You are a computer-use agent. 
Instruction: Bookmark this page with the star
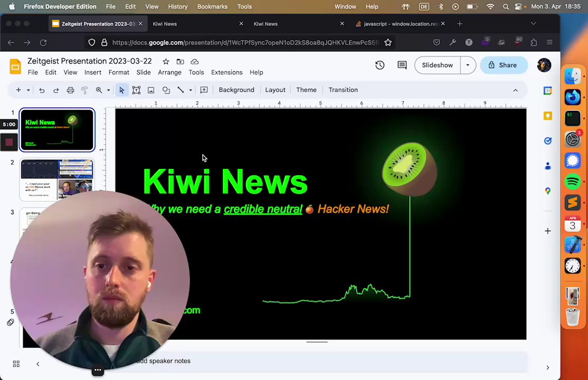click(388, 42)
